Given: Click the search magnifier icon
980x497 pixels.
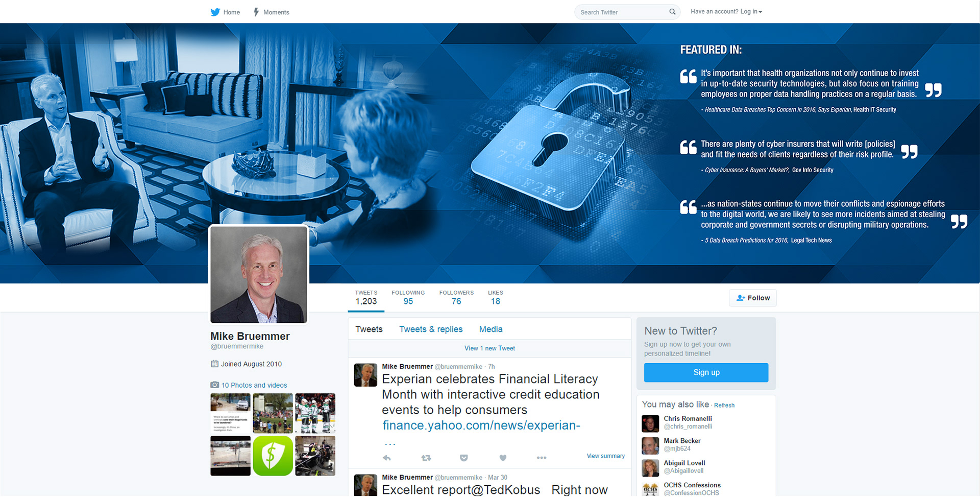Looking at the screenshot, I should (672, 12).
